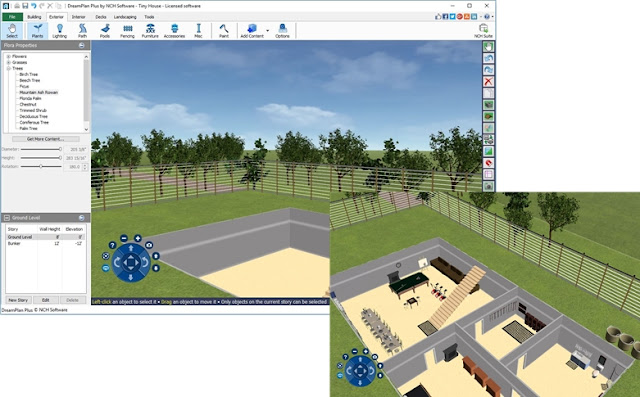Screen dimensions: 640x397
Task: Switch to the Interior tab
Action: [78, 17]
